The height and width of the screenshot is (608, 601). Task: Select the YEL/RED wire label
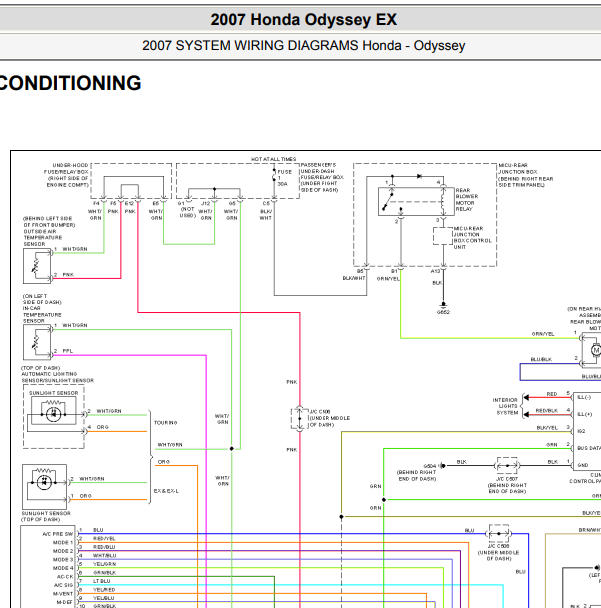(104, 590)
